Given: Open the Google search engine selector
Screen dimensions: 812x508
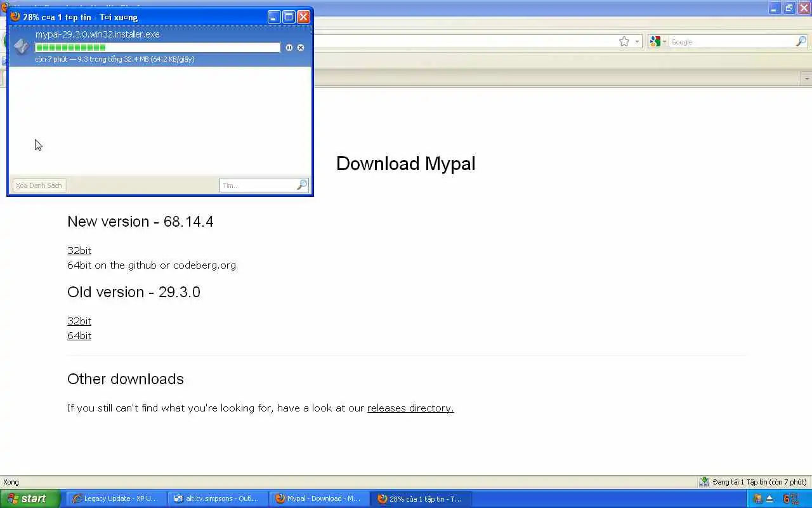Looking at the screenshot, I should tap(657, 41).
